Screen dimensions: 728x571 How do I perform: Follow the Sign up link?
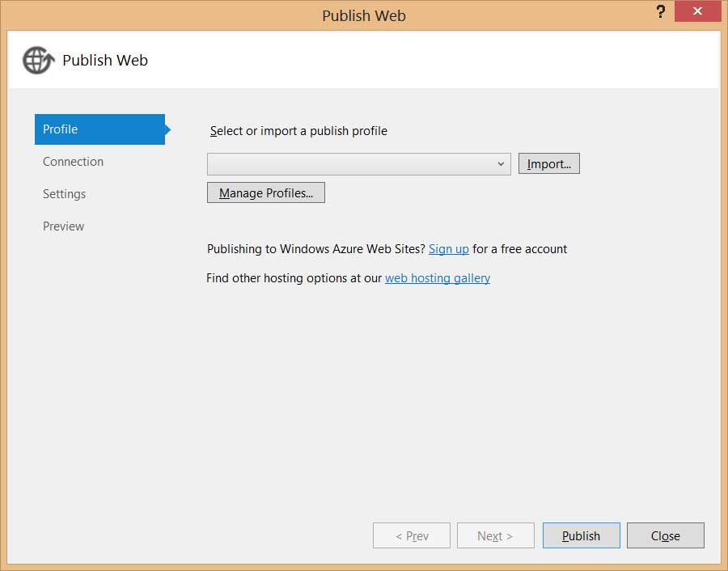(448, 249)
